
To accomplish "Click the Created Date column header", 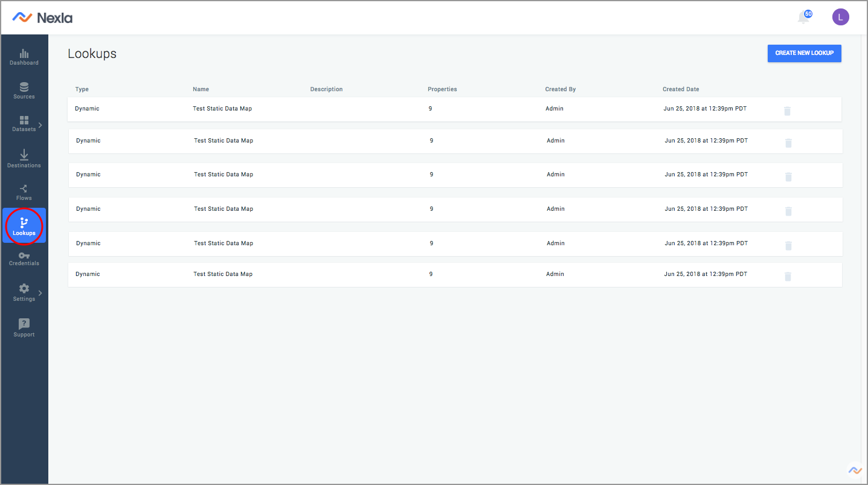I will click(681, 89).
